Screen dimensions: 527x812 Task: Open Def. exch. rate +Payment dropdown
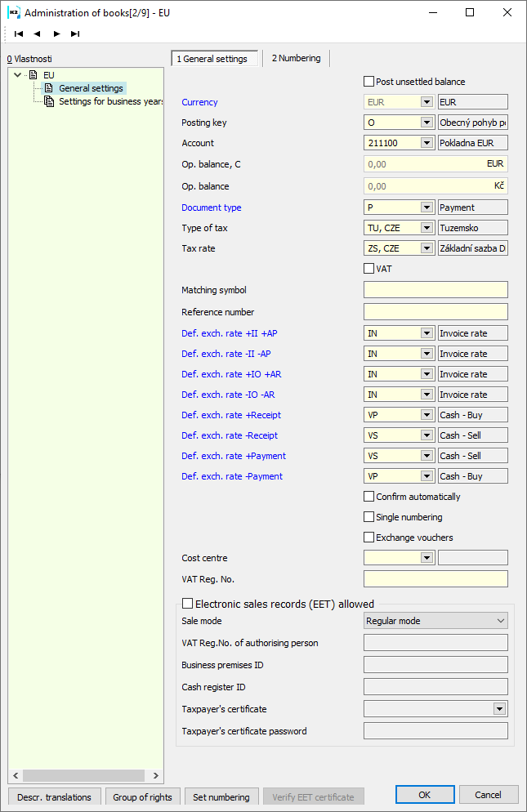427,456
